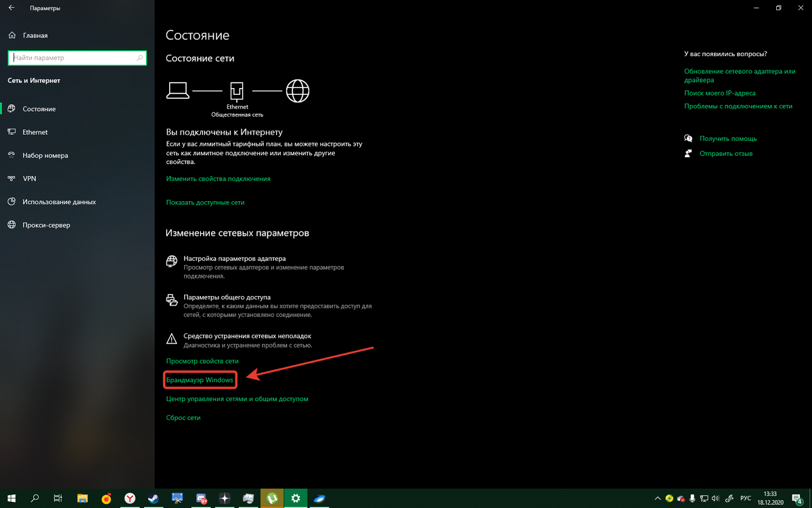This screenshot has width=812, height=508.
Task: Open Steam from the taskbar
Action: [154, 498]
